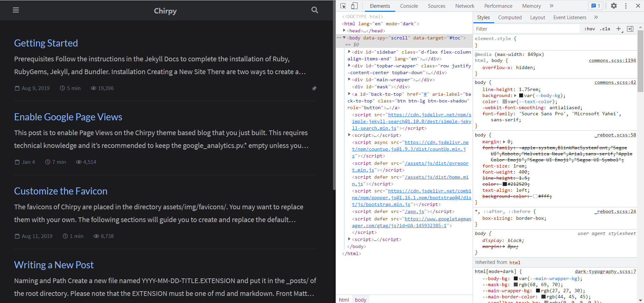
Task: Activate the inspect element picker tool
Action: pos(343,6)
